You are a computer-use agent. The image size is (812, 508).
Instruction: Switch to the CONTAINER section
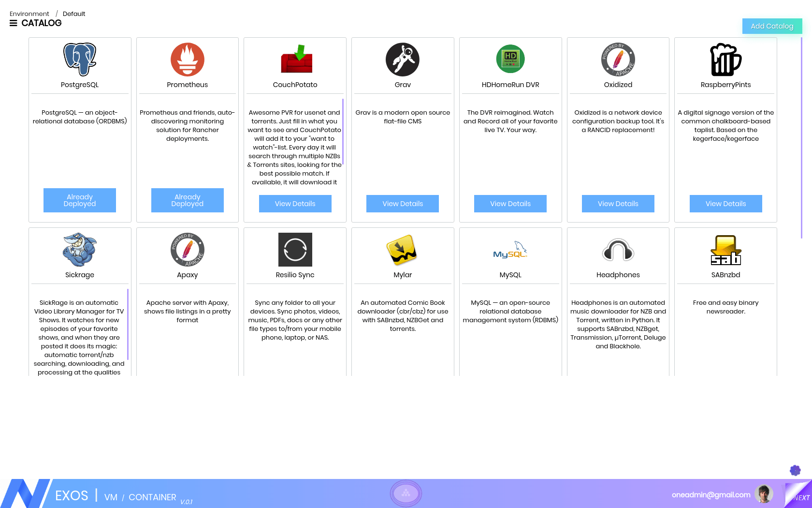(x=152, y=497)
